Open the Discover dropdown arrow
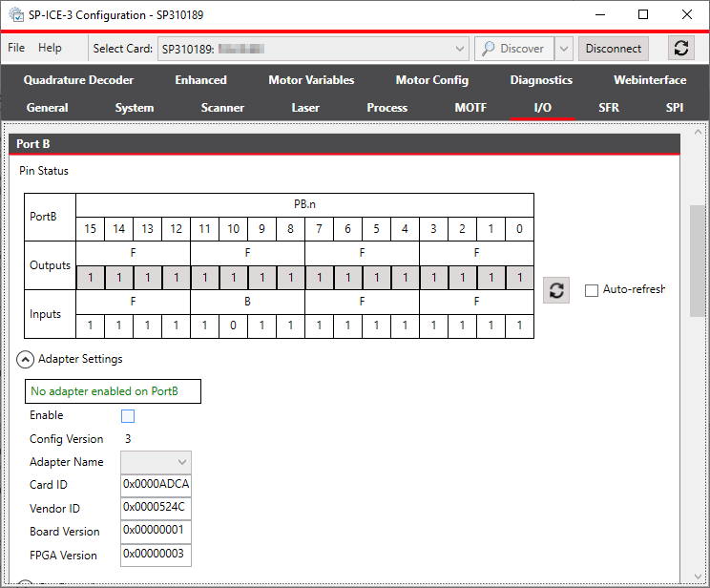 coord(564,49)
